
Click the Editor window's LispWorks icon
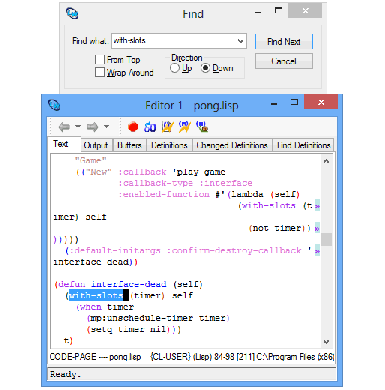54,105
